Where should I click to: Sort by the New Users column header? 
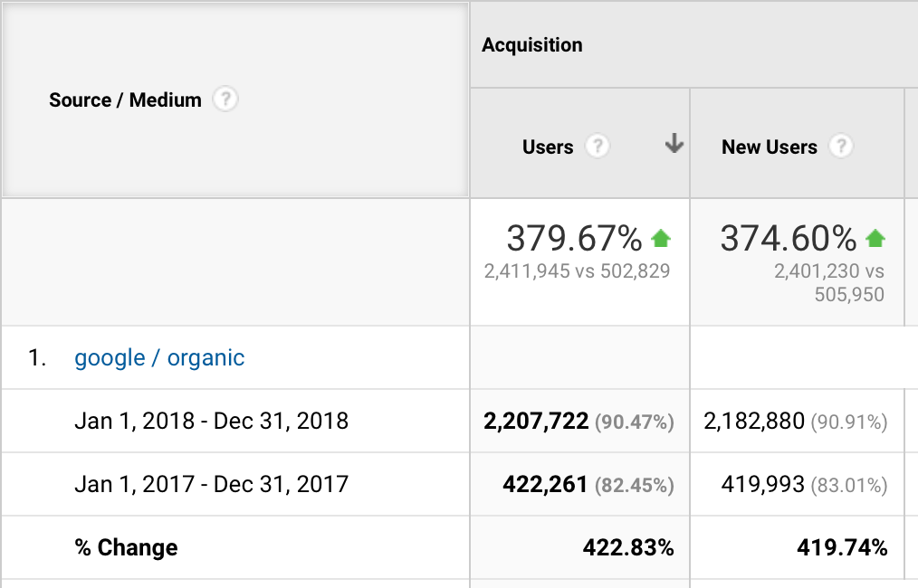tap(769, 147)
